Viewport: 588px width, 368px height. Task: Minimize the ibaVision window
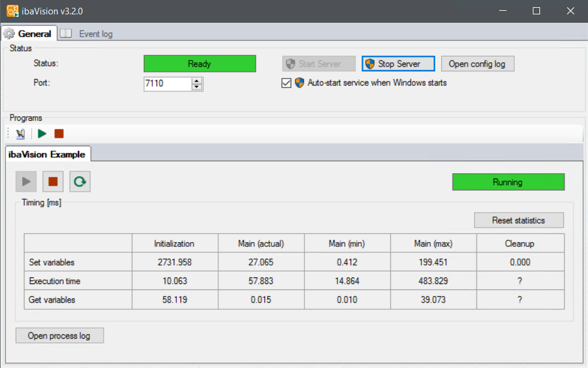point(503,11)
